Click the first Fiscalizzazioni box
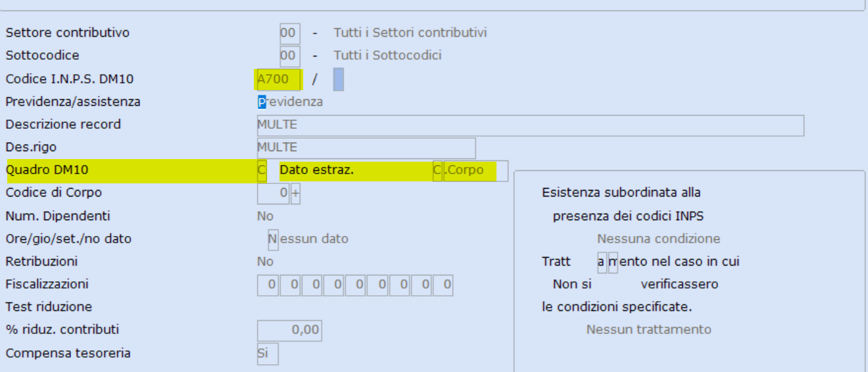Image resolution: width=868 pixels, height=372 pixels. click(x=268, y=285)
